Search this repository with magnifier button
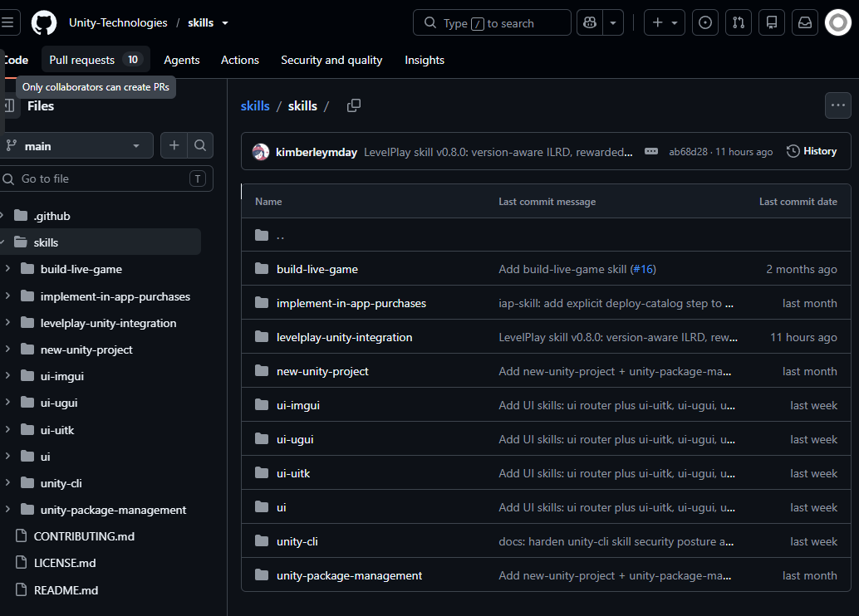The image size is (859, 616). pos(200,145)
